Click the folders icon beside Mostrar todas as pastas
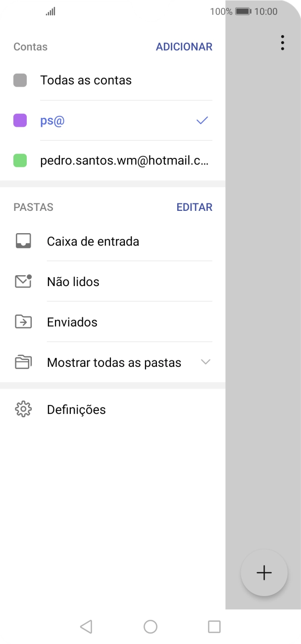The image size is (301, 644). pos(23,362)
